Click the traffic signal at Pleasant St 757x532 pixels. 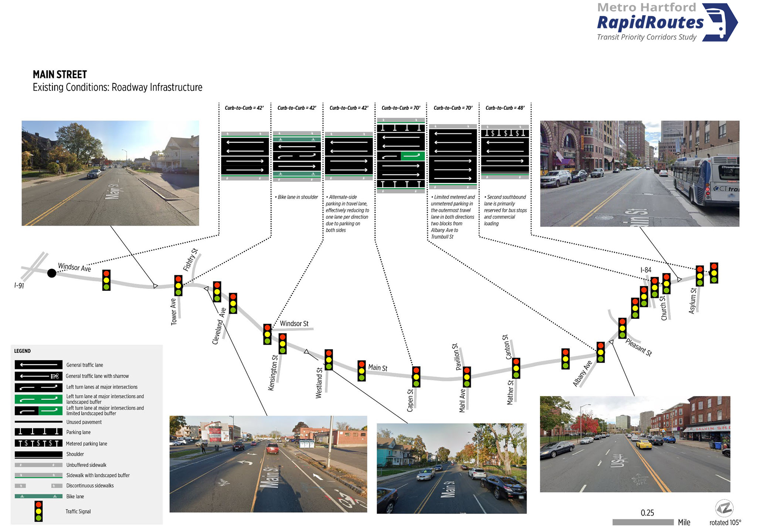pyautogui.click(x=622, y=328)
